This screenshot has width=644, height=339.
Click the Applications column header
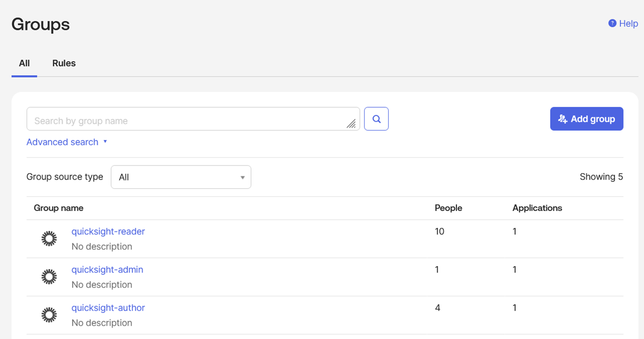click(x=537, y=208)
